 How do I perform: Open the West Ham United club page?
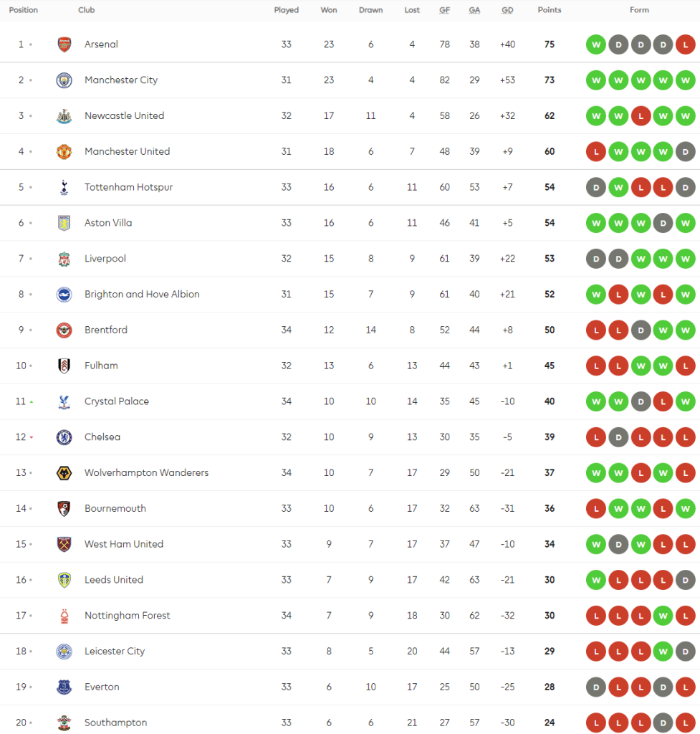coord(124,544)
